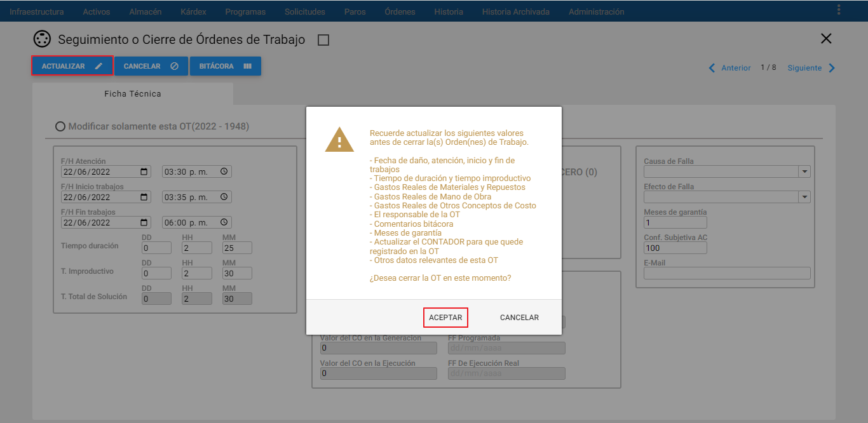Click the FF Programada date field

506,348
